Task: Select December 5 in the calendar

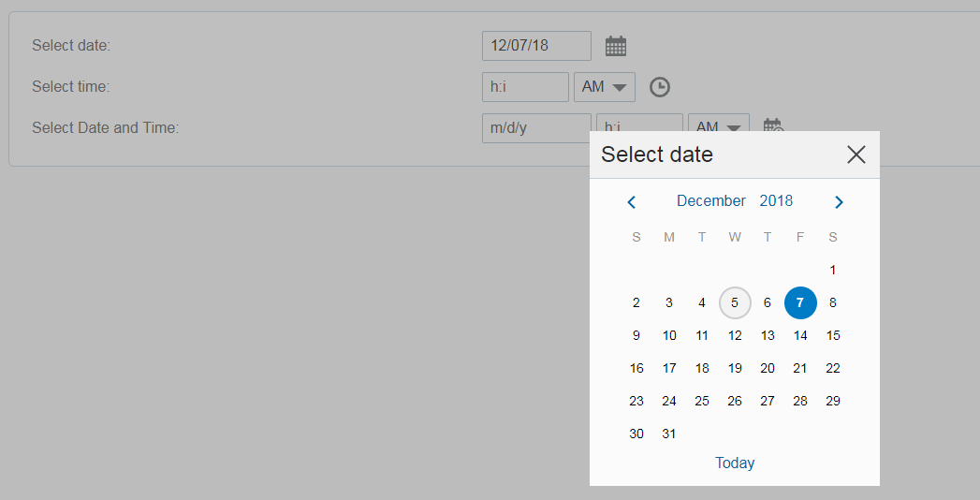Action: pos(735,302)
